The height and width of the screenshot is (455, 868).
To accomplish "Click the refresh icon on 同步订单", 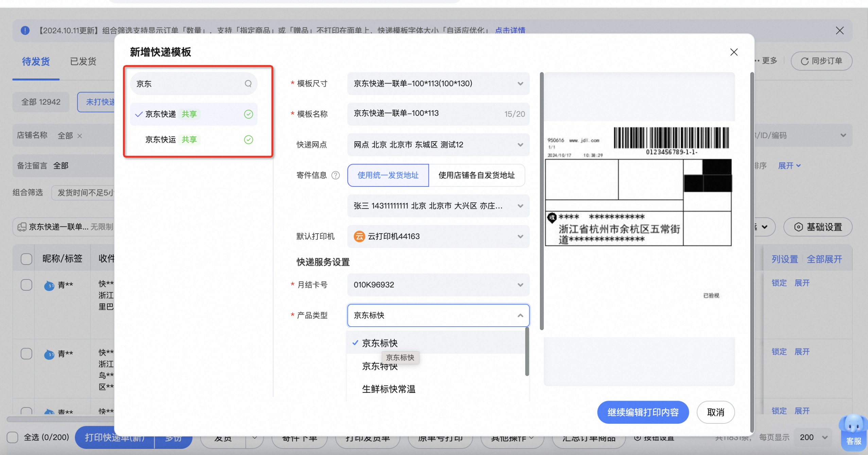I will [804, 61].
